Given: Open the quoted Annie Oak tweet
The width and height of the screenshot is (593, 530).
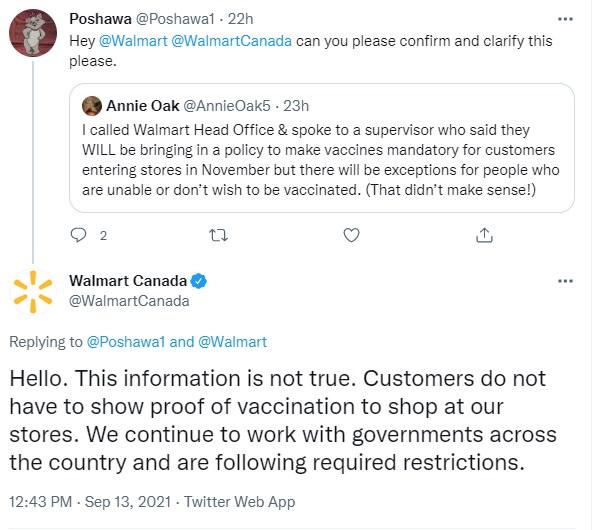Looking at the screenshot, I should 322,148.
